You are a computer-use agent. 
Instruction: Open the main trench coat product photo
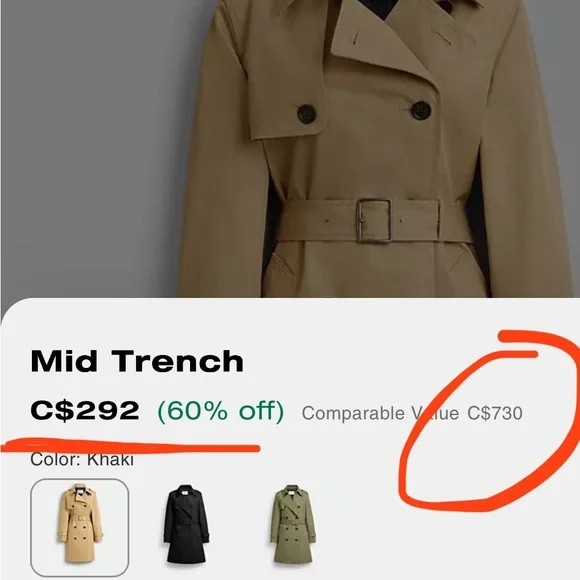click(290, 148)
